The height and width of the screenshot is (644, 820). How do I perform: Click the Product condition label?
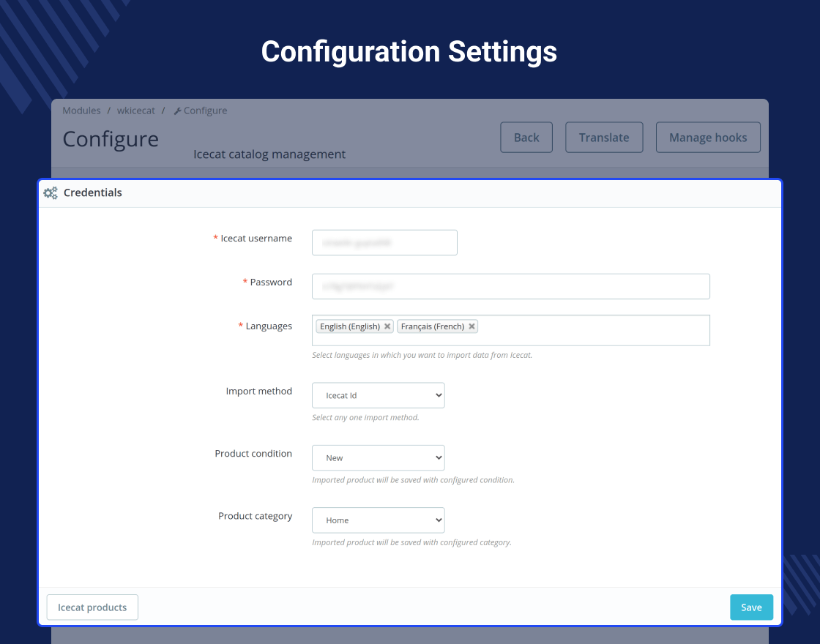pyautogui.click(x=253, y=454)
